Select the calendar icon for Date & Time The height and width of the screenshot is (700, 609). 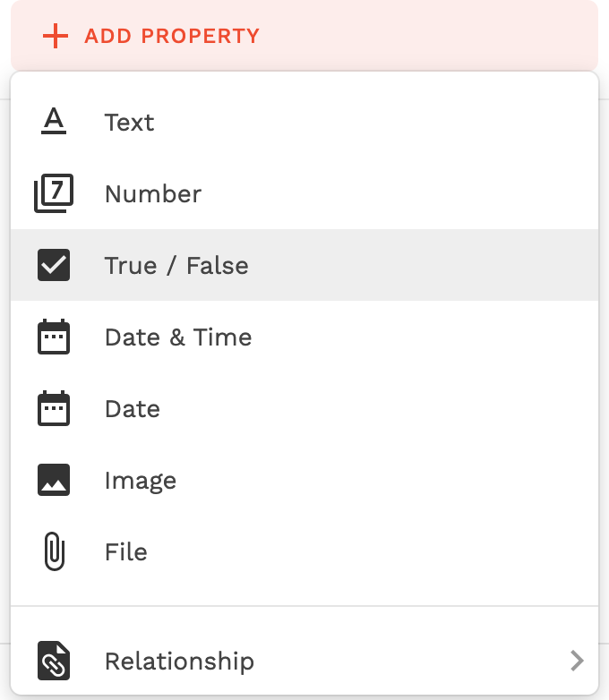(x=54, y=337)
